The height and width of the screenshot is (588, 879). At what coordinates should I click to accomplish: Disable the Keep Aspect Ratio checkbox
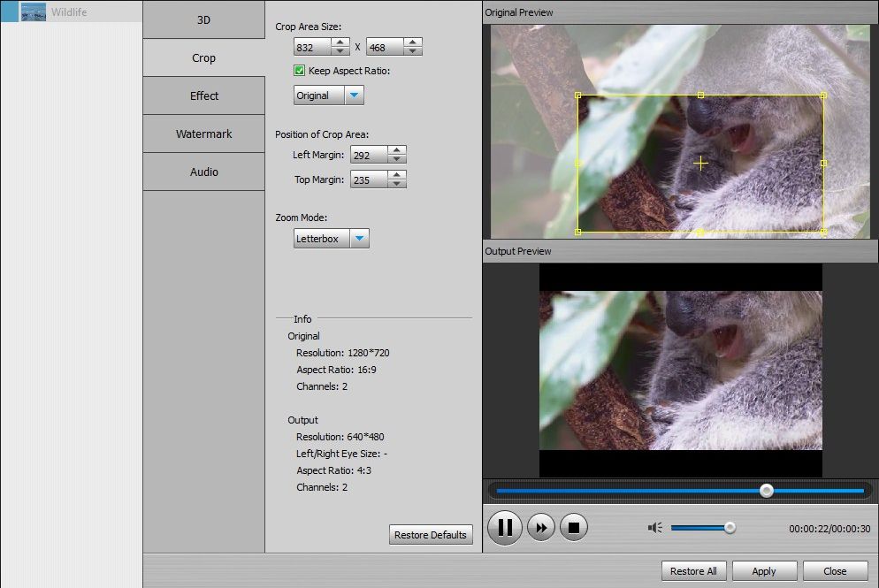[x=300, y=71]
